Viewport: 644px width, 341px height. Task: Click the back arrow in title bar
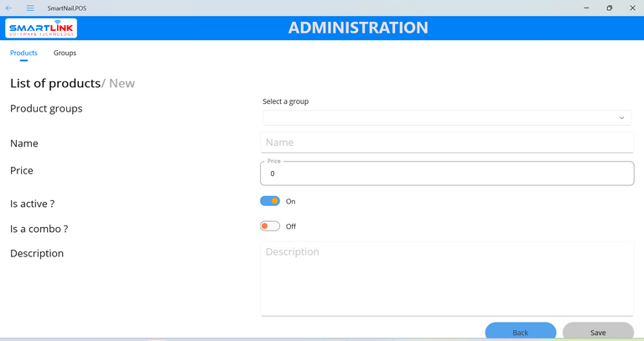9,8
